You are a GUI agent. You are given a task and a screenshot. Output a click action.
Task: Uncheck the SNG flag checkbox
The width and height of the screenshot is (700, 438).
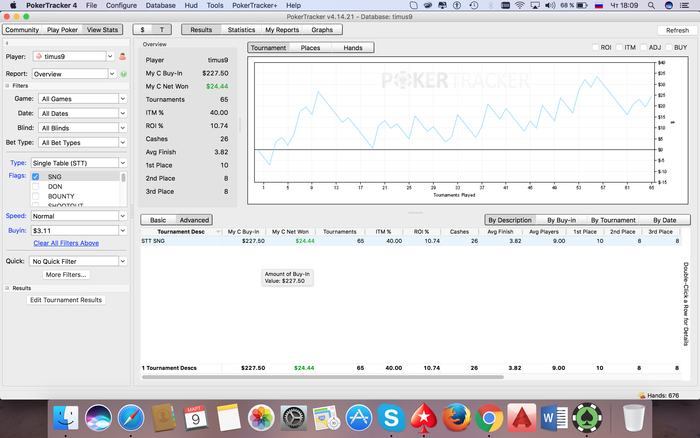36,177
